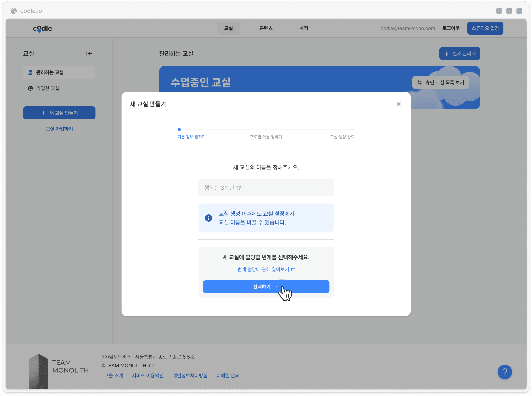Click the 스튜디오 입장 button
The width and height of the screenshot is (532, 396).
click(485, 28)
